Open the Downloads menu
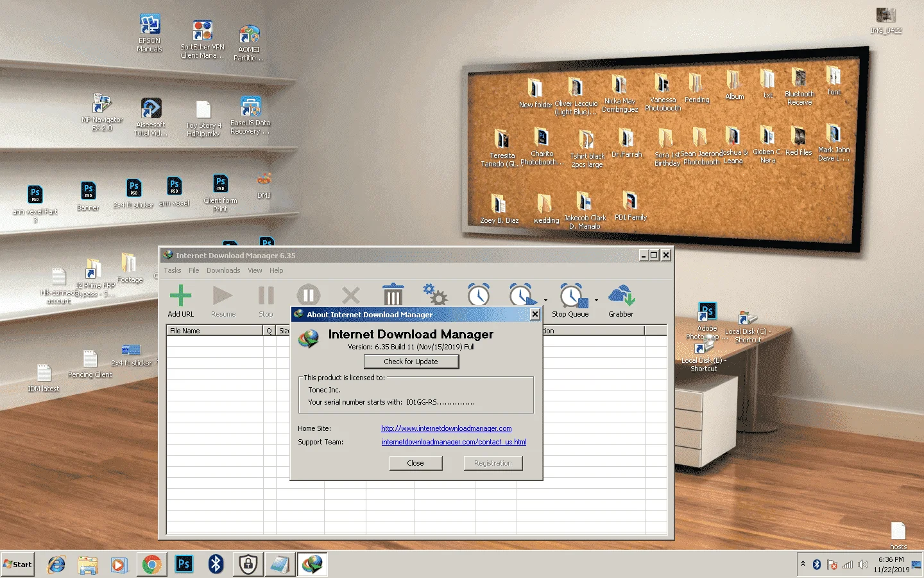The image size is (924, 578). pos(223,270)
